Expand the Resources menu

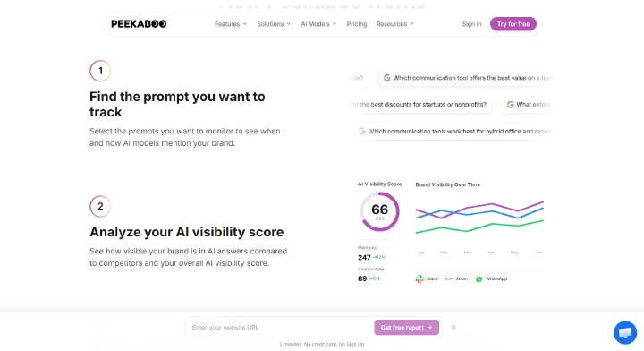[x=394, y=24]
